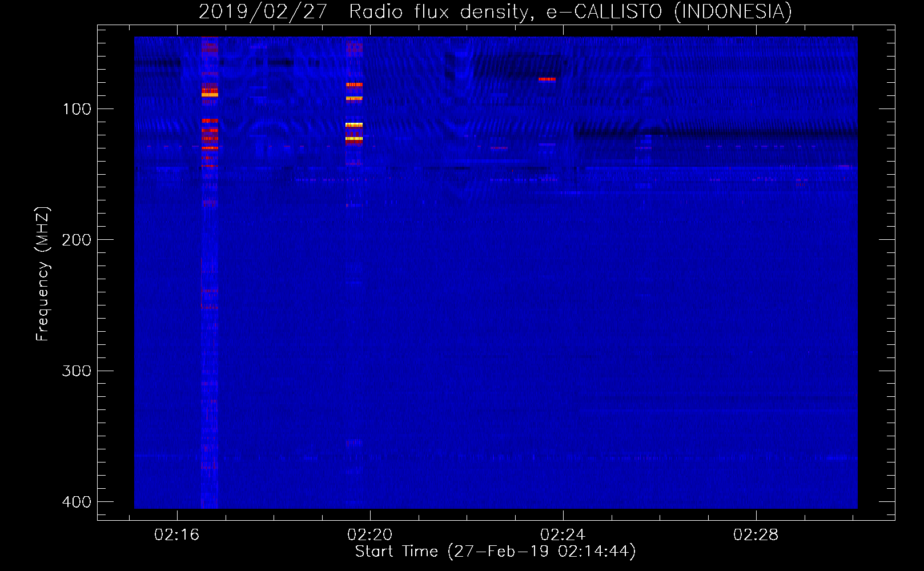
Task: Click the '02:16' time axis label
Action: [x=177, y=534]
